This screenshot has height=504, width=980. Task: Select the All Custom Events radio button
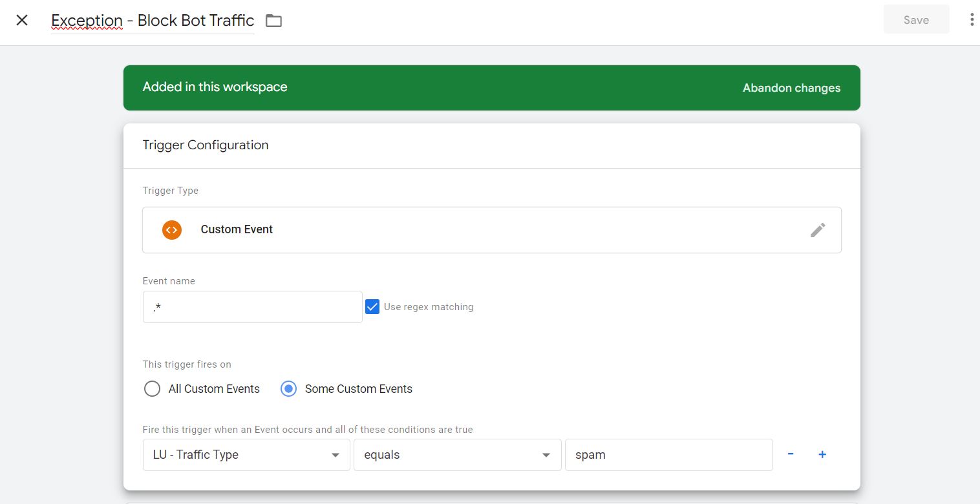(152, 389)
